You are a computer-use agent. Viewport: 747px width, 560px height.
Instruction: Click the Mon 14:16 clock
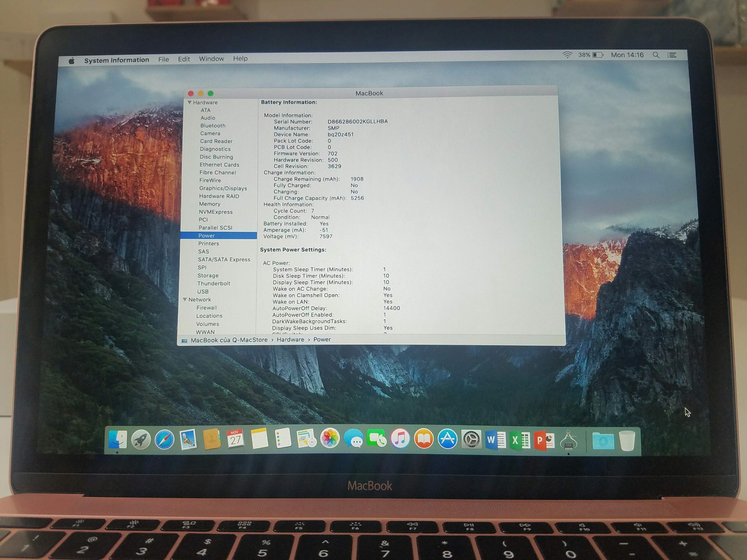627,55
